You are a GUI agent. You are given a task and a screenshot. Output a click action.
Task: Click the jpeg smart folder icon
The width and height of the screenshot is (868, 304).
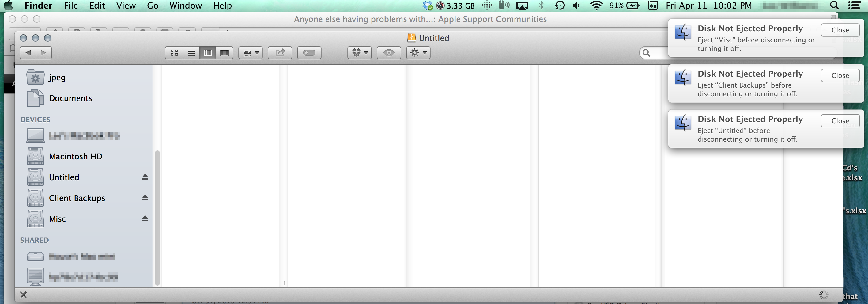(x=36, y=77)
